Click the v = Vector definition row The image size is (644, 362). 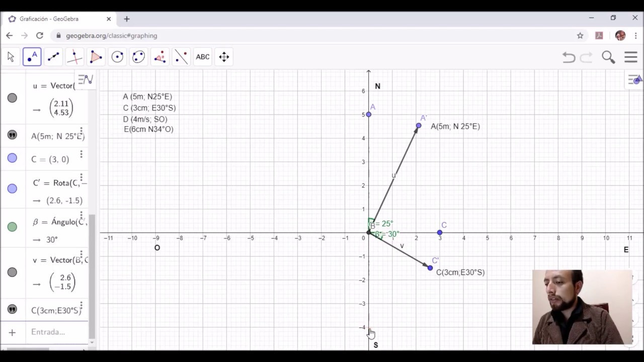(x=56, y=274)
